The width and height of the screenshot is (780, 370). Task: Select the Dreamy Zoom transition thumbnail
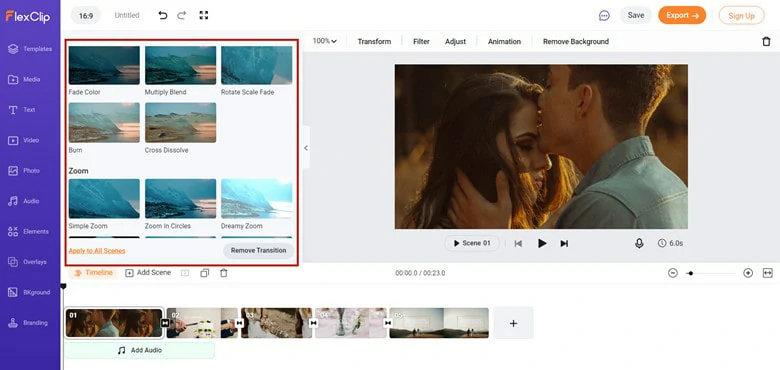(x=257, y=198)
